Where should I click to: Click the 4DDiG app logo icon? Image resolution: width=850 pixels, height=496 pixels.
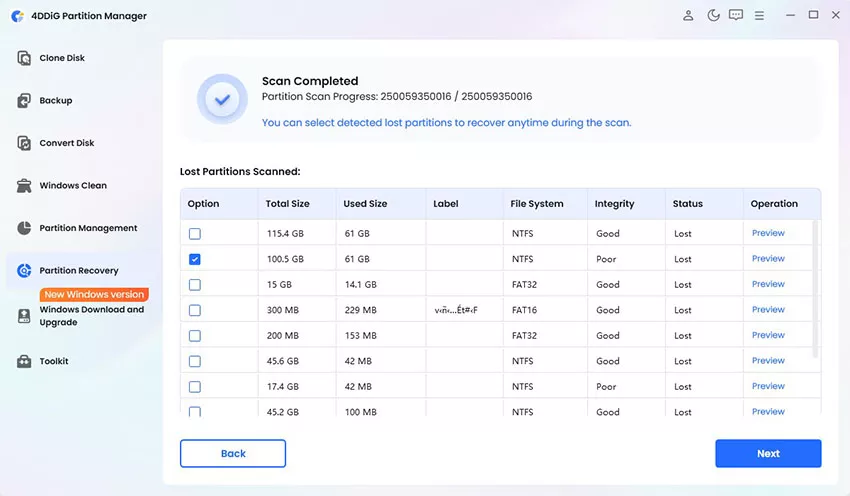(18, 16)
